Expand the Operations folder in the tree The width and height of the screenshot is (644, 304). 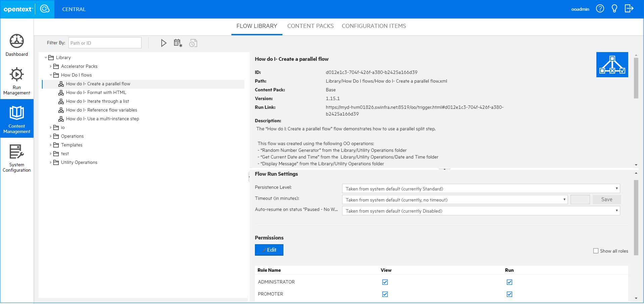(x=50, y=136)
